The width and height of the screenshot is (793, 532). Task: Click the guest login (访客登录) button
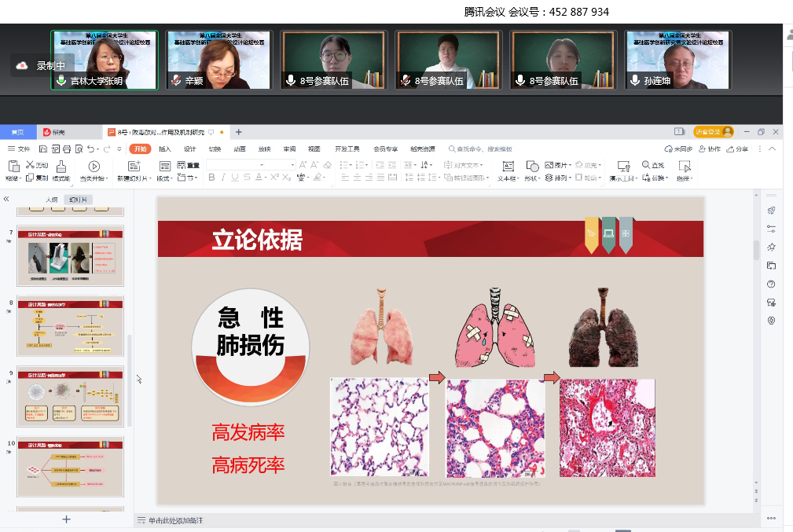[x=713, y=131]
